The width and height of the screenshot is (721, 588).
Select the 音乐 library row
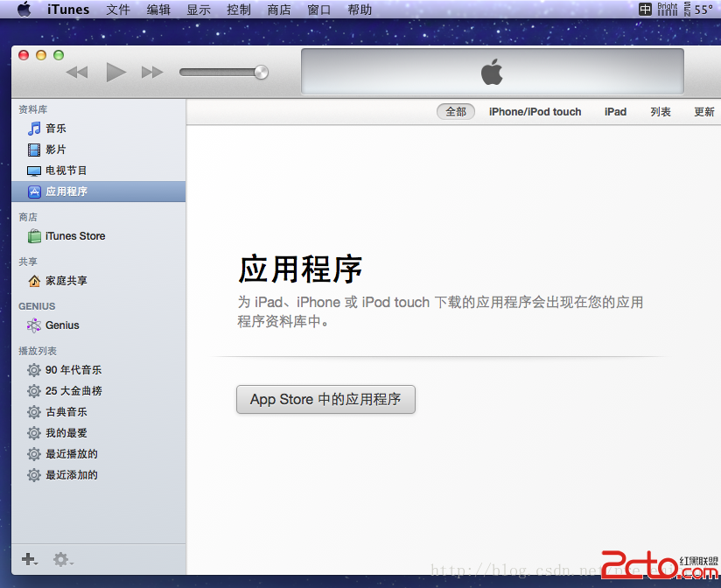(x=98, y=129)
